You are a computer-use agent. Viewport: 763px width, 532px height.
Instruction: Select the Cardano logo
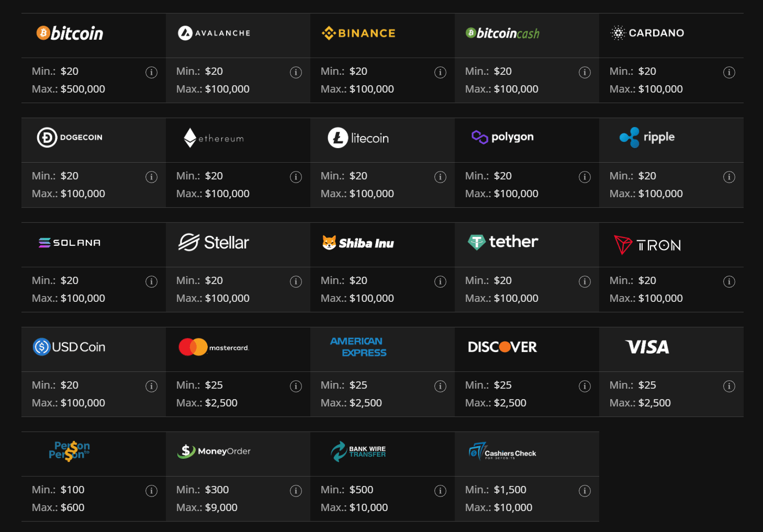coord(647,32)
